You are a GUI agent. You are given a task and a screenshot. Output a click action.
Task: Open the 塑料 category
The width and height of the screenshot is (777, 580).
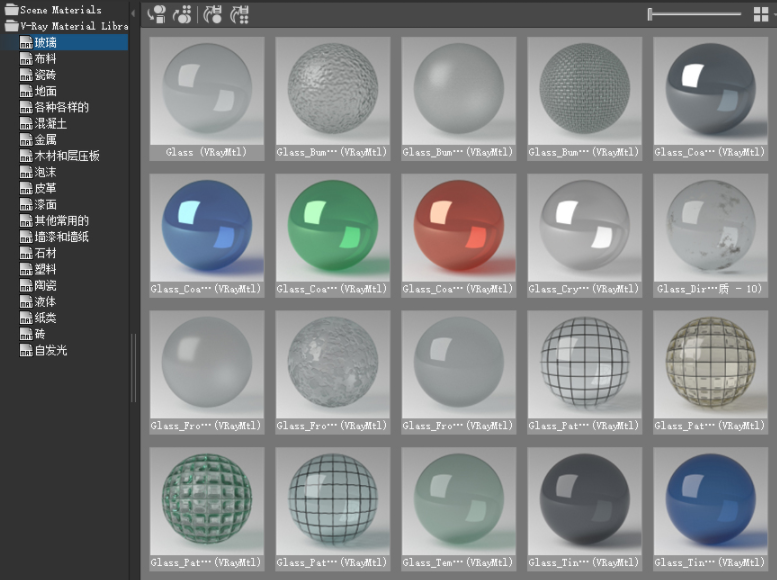click(x=38, y=269)
